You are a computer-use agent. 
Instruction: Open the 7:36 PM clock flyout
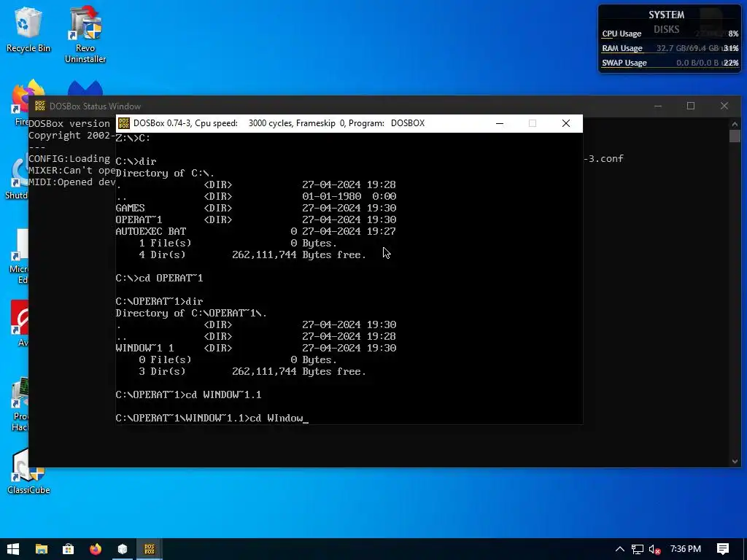[x=686, y=549]
